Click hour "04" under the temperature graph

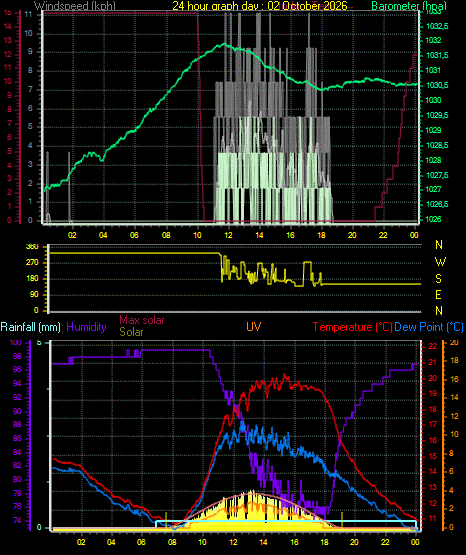(111, 542)
